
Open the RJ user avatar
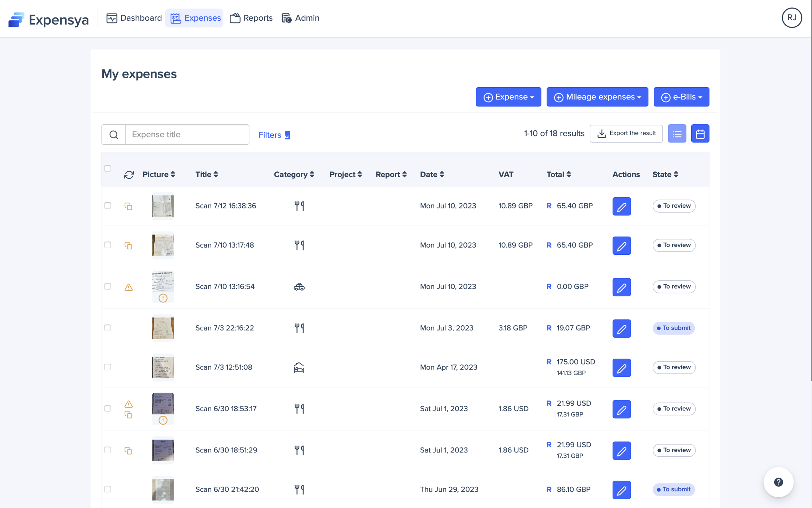coord(791,18)
